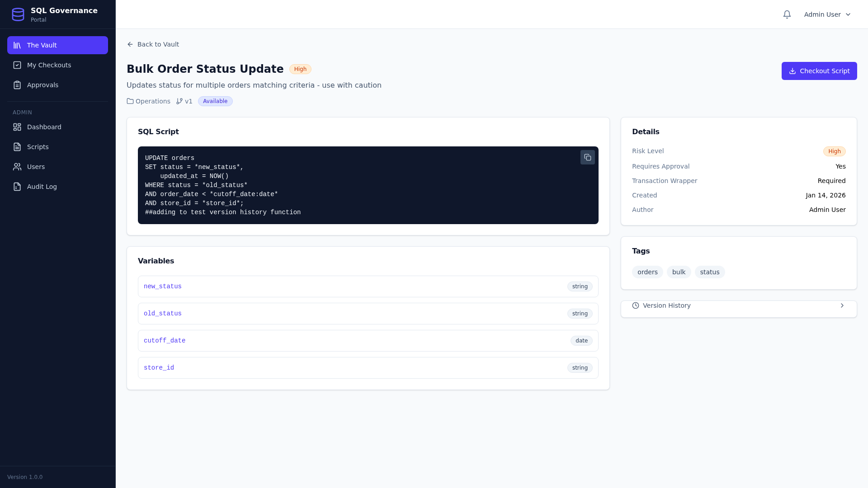868x488 pixels.
Task: Go to My Checkouts
Action: (x=49, y=65)
